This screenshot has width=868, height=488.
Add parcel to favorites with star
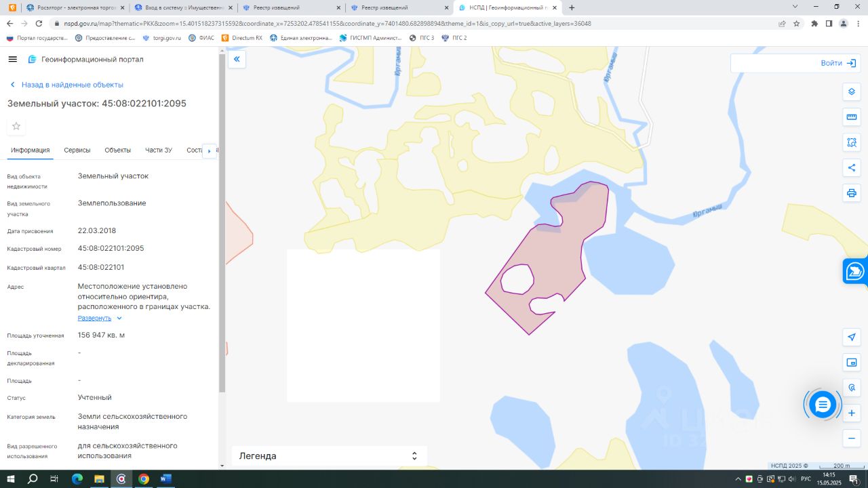[x=16, y=126]
